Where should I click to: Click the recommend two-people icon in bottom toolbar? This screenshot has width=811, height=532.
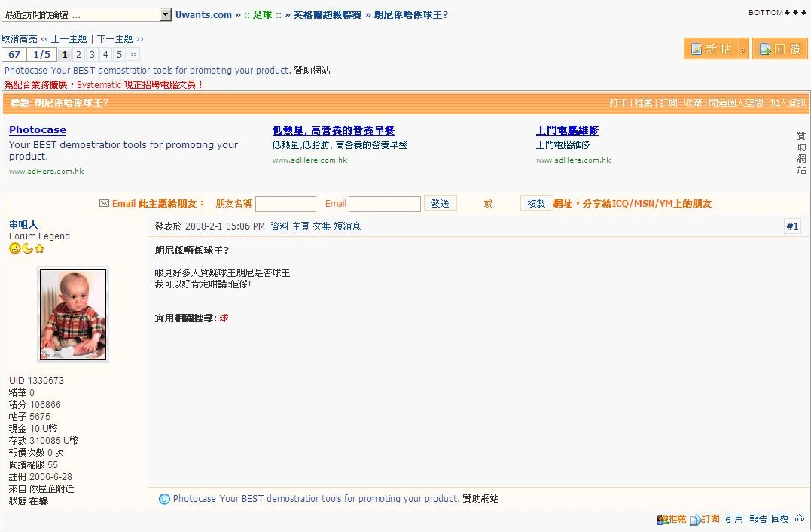coord(663,519)
